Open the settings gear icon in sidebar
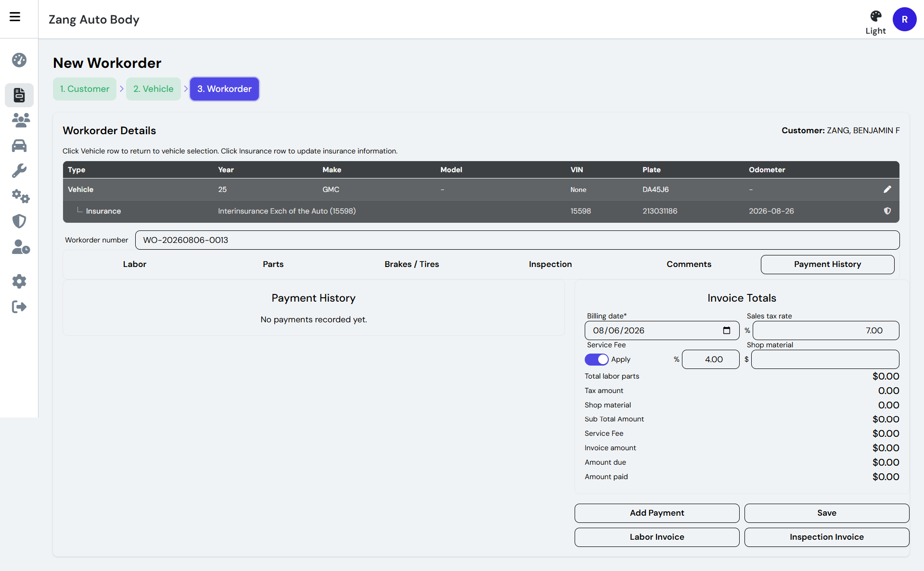 pyautogui.click(x=19, y=281)
